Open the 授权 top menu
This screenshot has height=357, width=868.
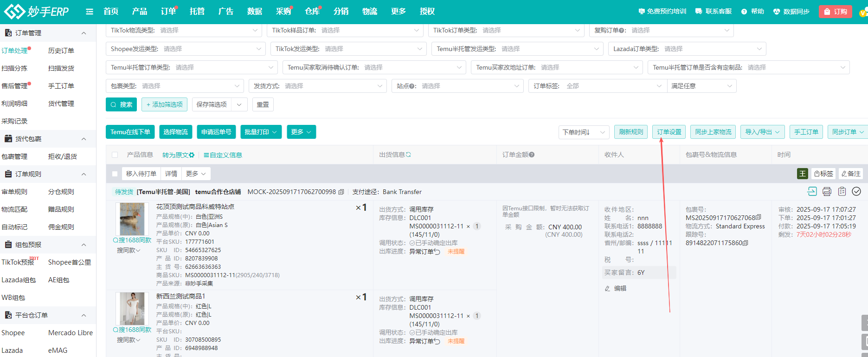point(427,11)
